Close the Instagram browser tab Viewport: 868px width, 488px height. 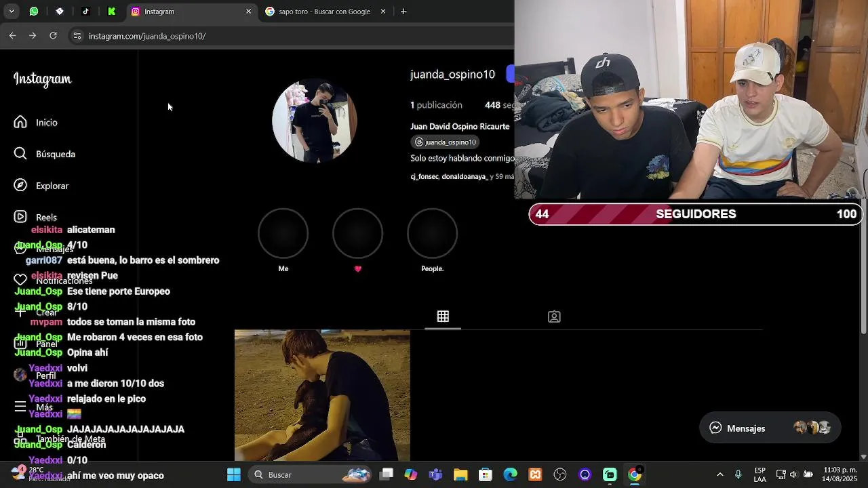point(248,12)
